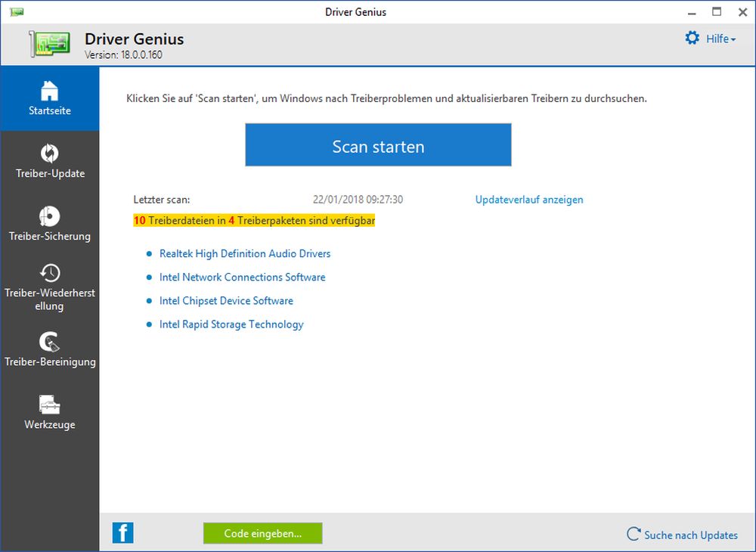Viewport: 756px width, 552px height.
Task: Click the settings gear icon
Action: [692, 38]
